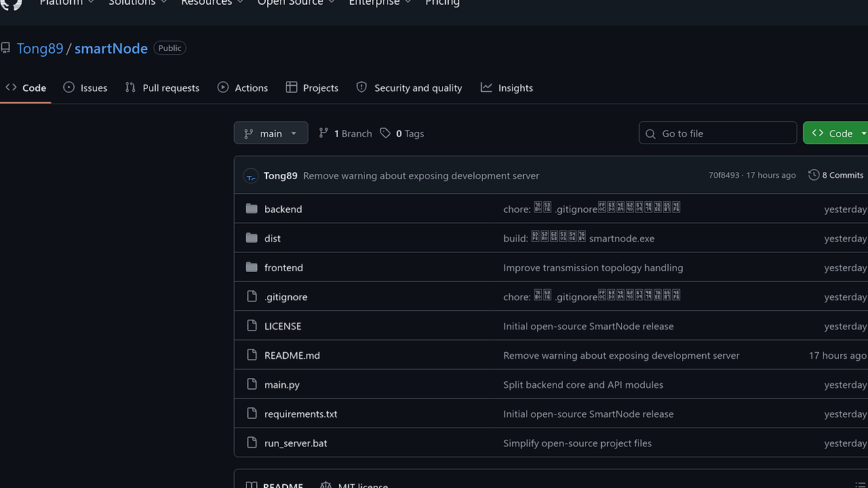Switch to the Insights tab
Image resolution: width=868 pixels, height=488 pixels.
(x=507, y=87)
